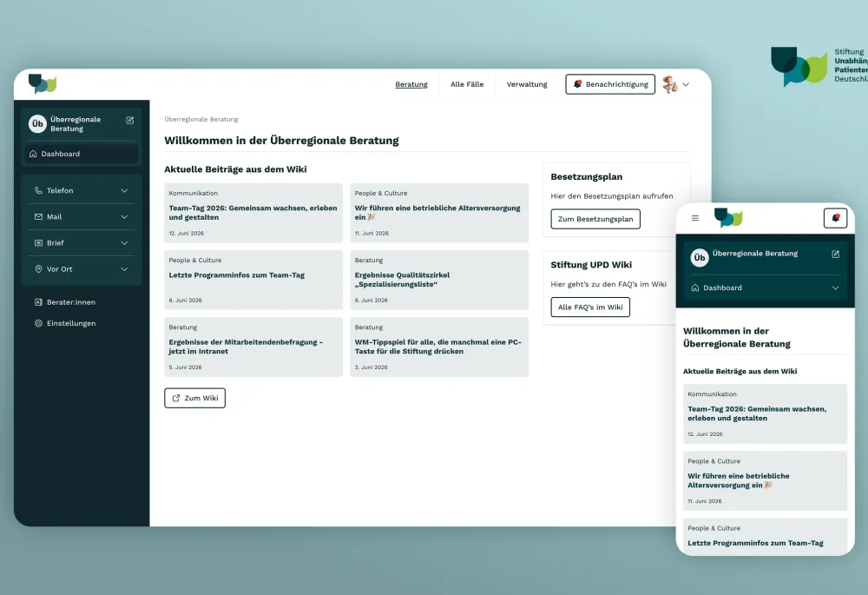This screenshot has width=868, height=595.
Task: Open desktop article Letzte Programminfos zum Team-Tag
Action: point(253,280)
